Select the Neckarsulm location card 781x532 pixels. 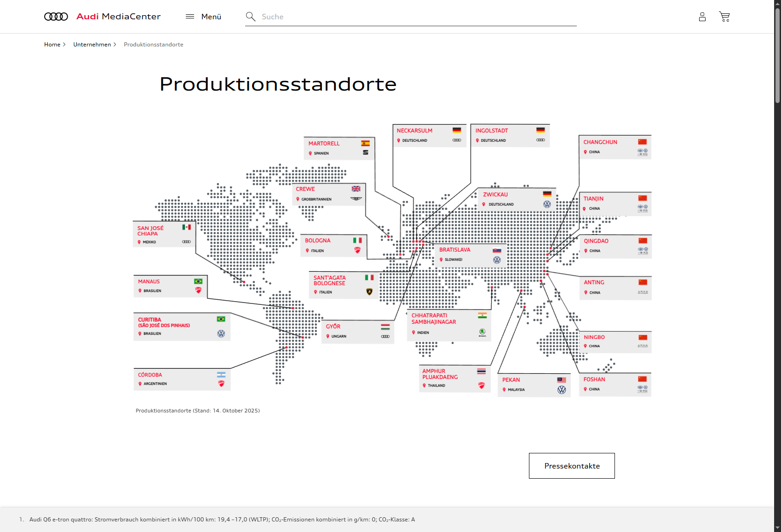click(429, 135)
